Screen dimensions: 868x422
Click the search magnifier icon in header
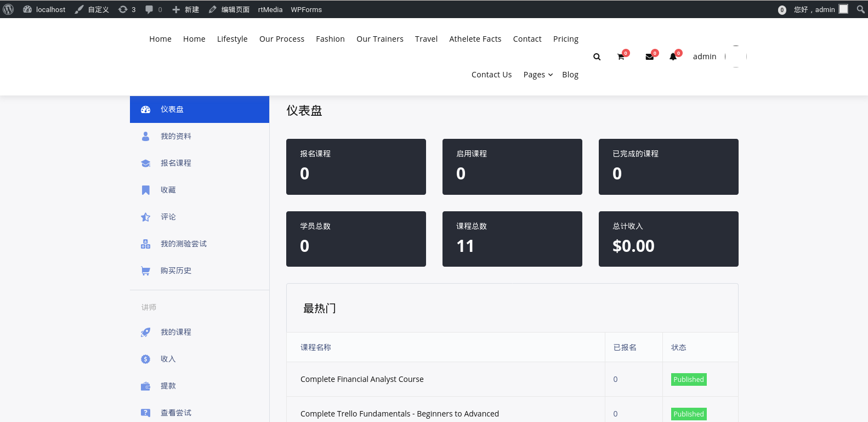[x=597, y=57]
